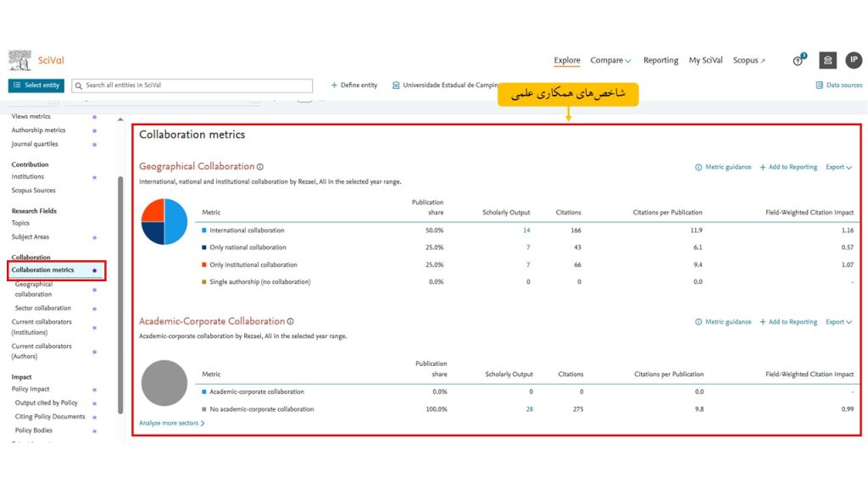This screenshot has width=868, height=488.
Task: Click the institution building icon button
Action: coord(827,60)
